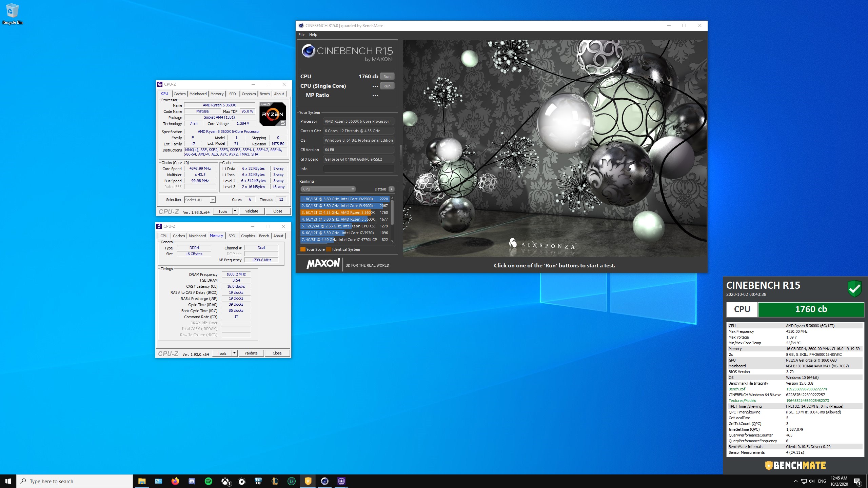Click the rendered Cinebench scene image
868x488 pixels.
coord(554,148)
